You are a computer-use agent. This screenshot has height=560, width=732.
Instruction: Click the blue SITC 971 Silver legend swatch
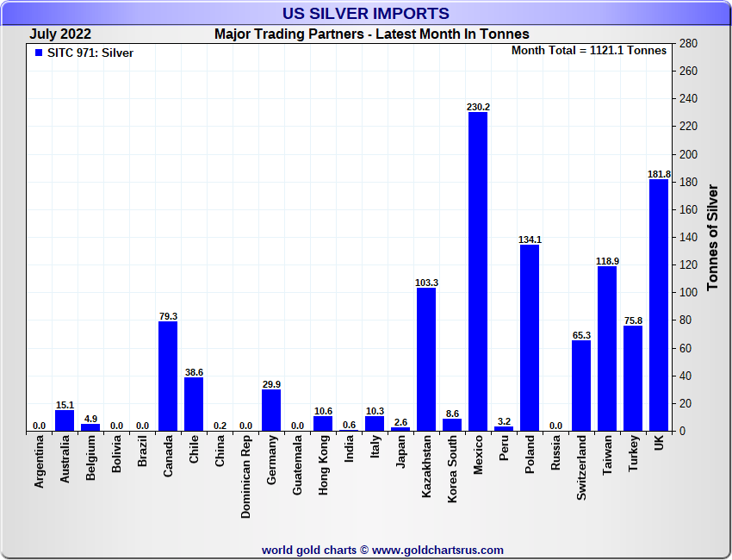39,53
